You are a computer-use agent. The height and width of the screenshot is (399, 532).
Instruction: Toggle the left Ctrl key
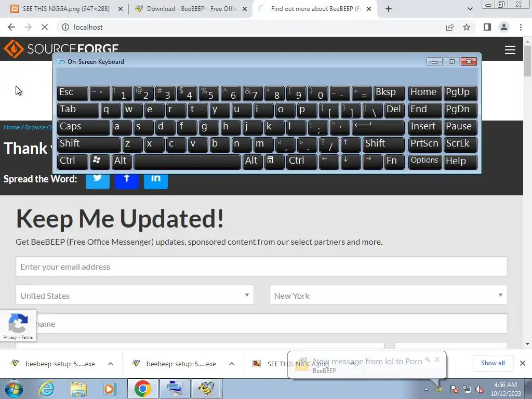pyautogui.click(x=73, y=161)
